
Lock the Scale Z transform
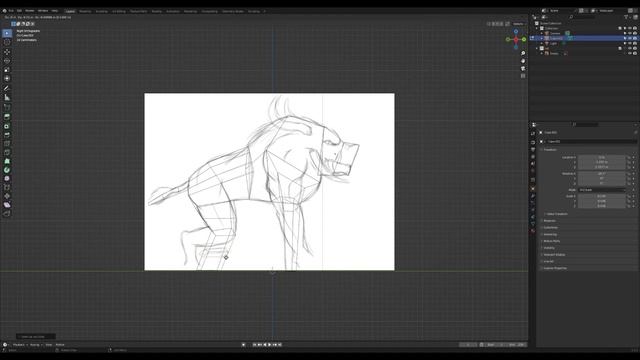(x=629, y=206)
